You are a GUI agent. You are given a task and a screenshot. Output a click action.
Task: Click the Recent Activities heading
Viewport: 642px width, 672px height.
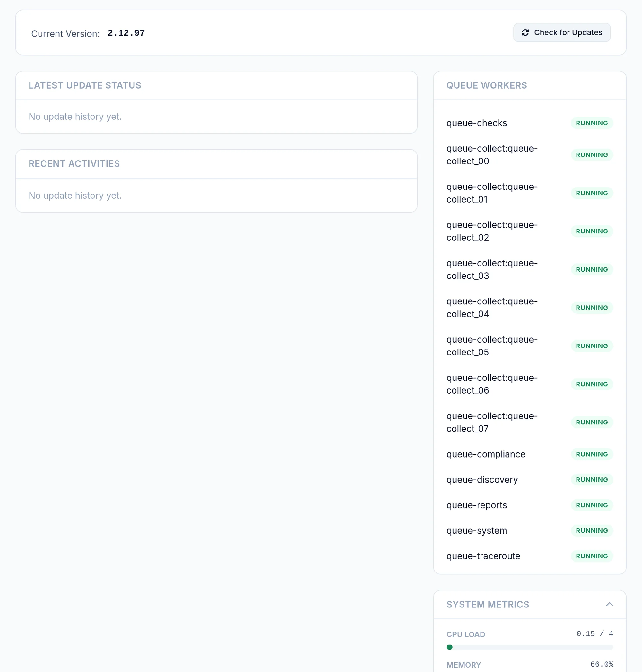(74, 164)
